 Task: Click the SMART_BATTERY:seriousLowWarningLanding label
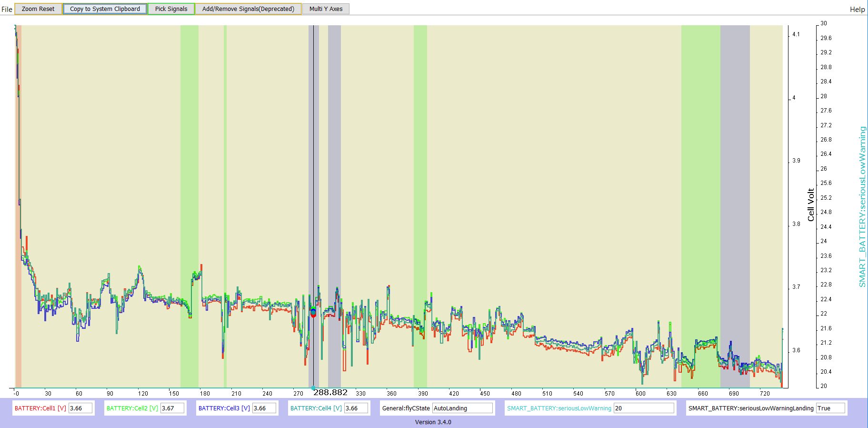(751, 408)
